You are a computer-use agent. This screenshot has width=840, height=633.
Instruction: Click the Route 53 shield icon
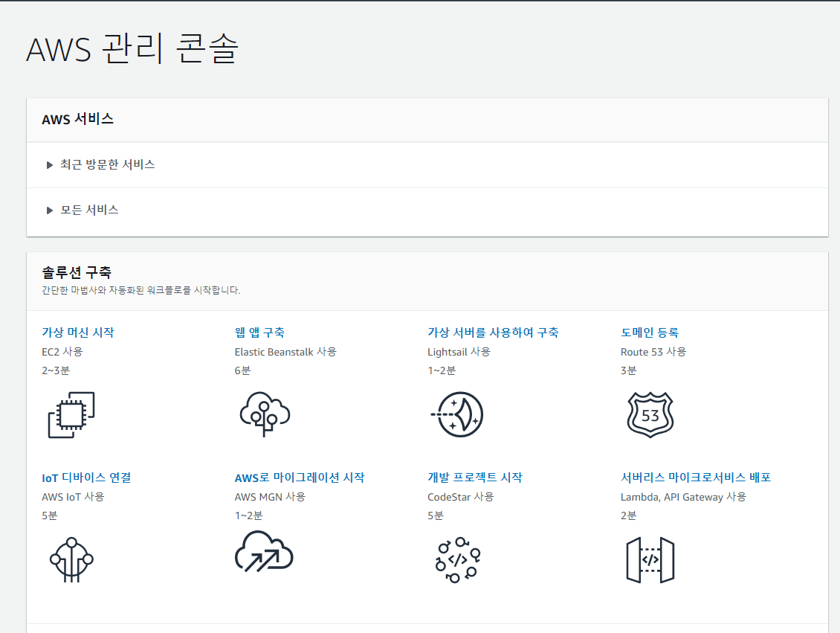click(x=650, y=415)
